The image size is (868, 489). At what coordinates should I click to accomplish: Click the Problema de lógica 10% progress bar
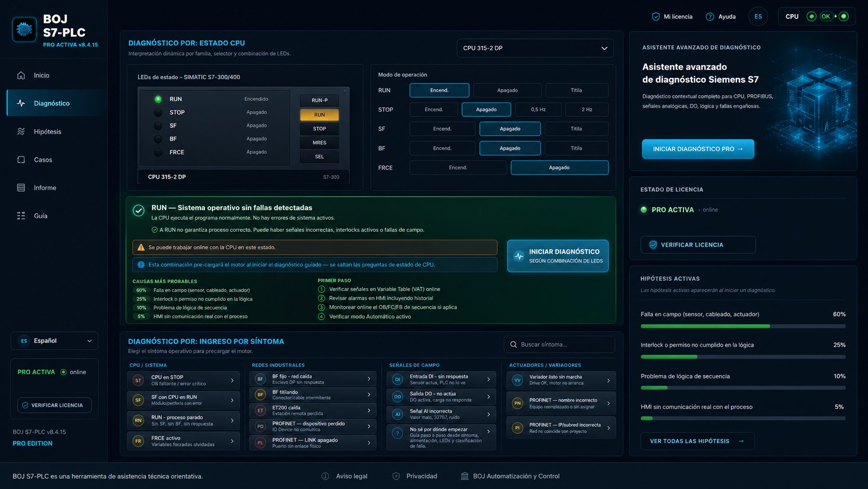(743, 388)
